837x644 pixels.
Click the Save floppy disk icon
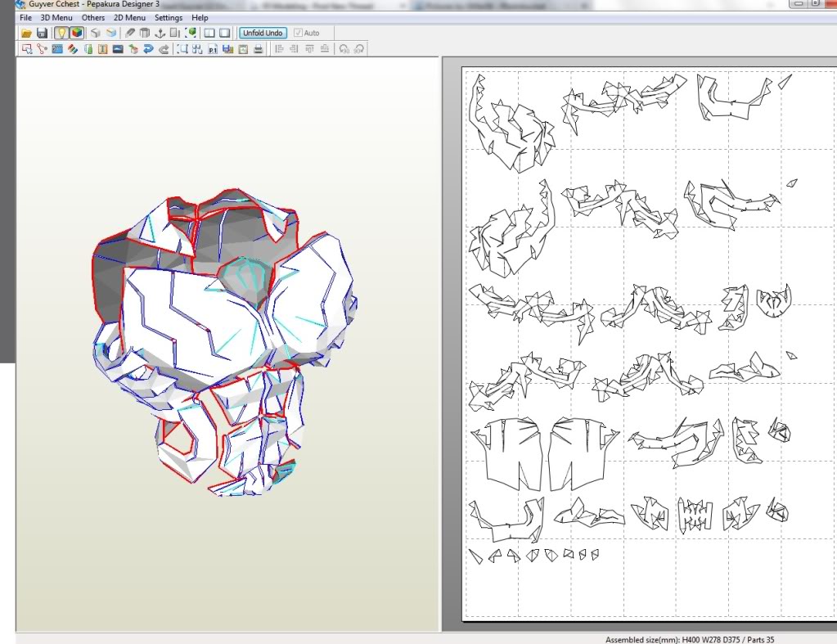(42, 33)
